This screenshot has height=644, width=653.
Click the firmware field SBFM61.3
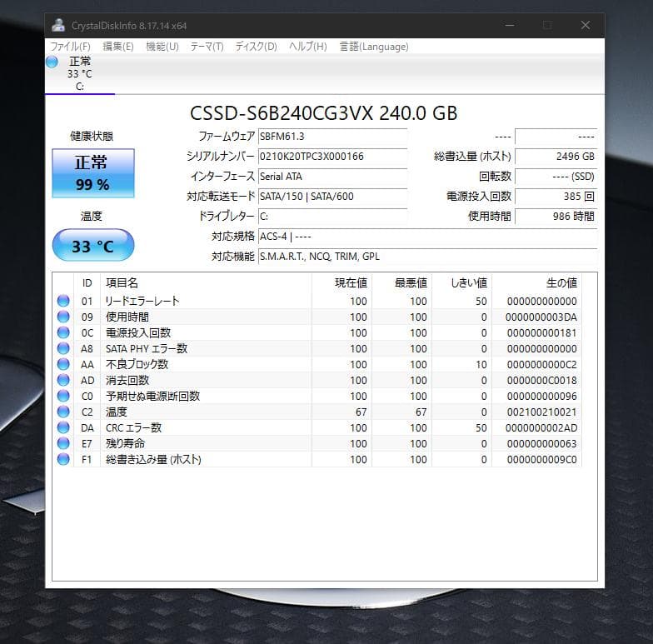[x=332, y=137]
